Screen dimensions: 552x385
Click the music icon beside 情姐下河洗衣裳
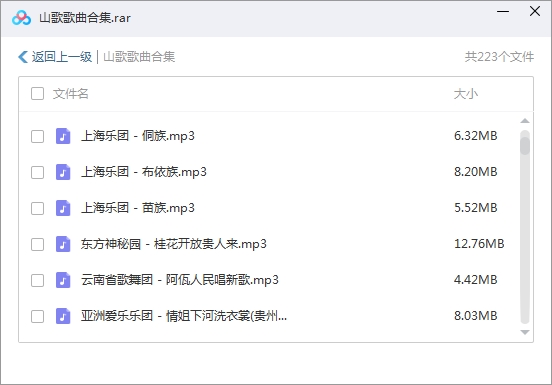[63, 316]
